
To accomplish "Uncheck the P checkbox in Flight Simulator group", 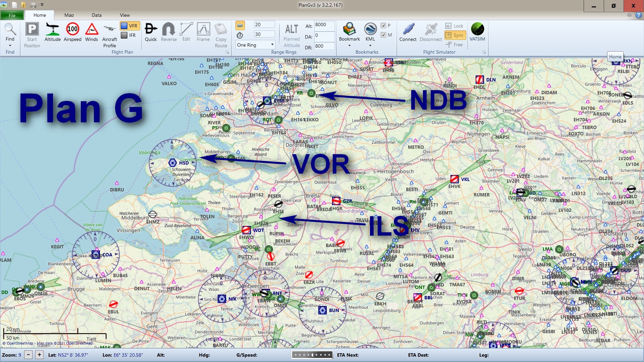I will (383, 25).
